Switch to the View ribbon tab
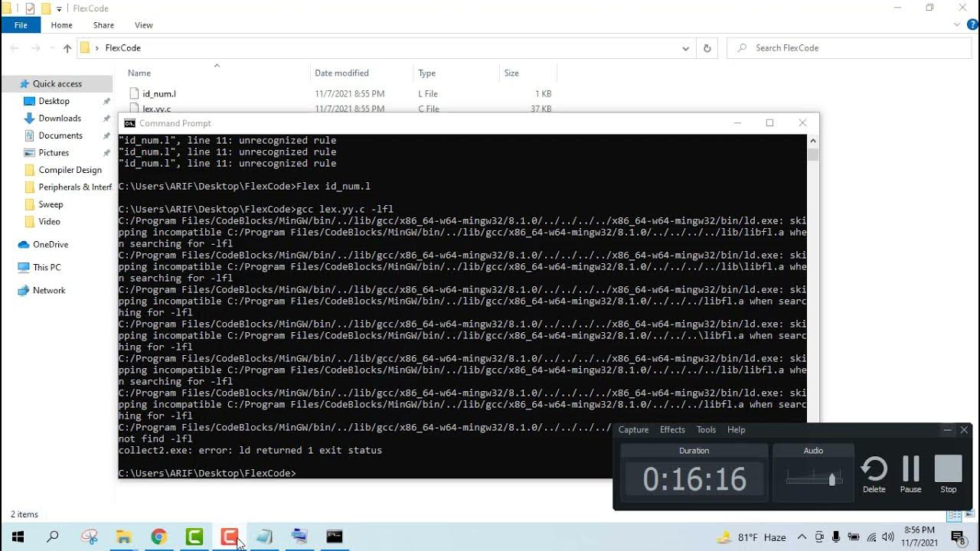Viewport: 980px width, 551px height. 143,25
